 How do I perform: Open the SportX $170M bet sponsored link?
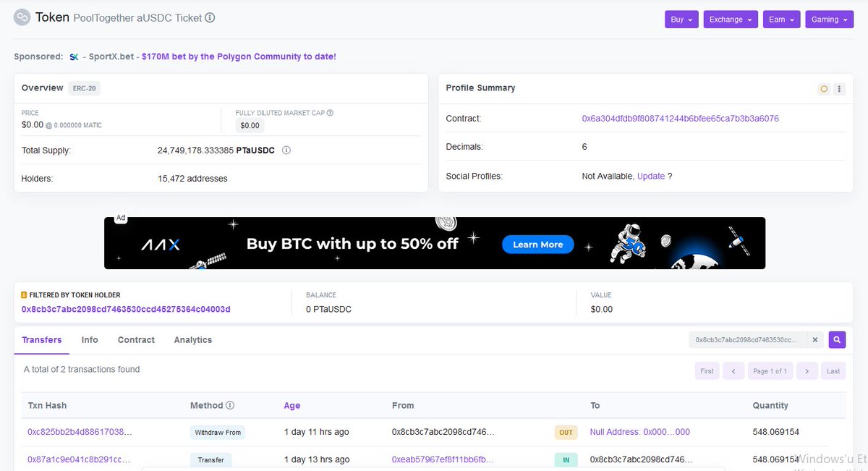click(x=239, y=56)
